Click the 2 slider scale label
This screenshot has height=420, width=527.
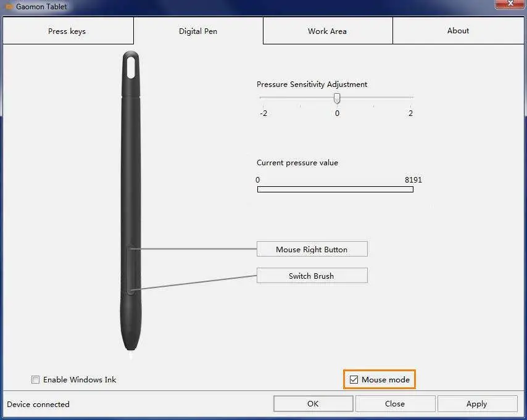click(411, 113)
